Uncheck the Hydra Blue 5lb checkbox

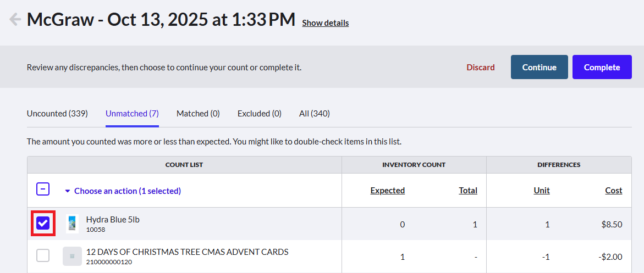pos(43,224)
